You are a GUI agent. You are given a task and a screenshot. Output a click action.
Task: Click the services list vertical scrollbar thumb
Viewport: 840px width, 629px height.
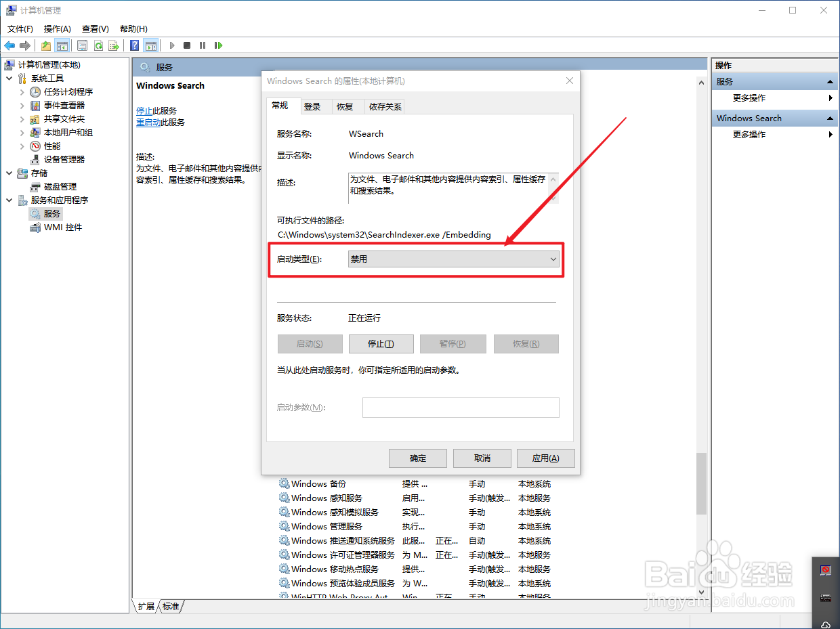coord(701,484)
